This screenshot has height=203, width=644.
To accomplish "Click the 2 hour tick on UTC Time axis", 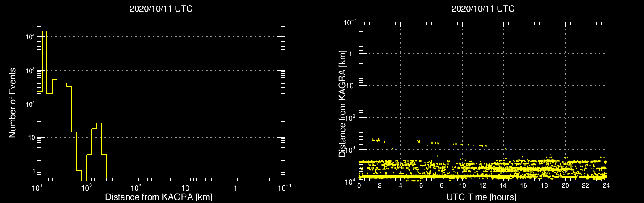I will (x=380, y=185).
